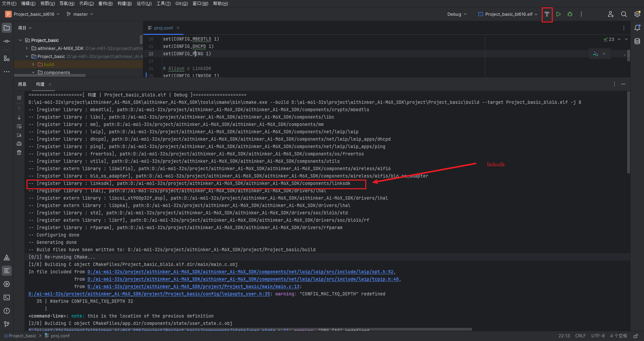Open Commit tool window icon

click(7, 41)
